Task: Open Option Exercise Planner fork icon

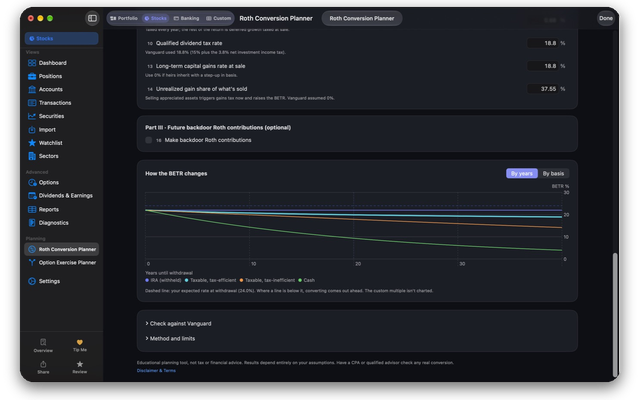Action: 32,262
